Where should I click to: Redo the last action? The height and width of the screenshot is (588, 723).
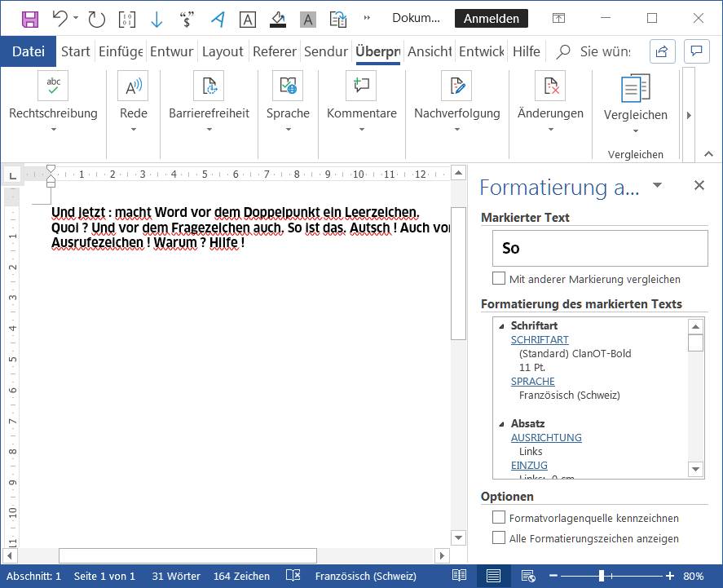click(96, 19)
